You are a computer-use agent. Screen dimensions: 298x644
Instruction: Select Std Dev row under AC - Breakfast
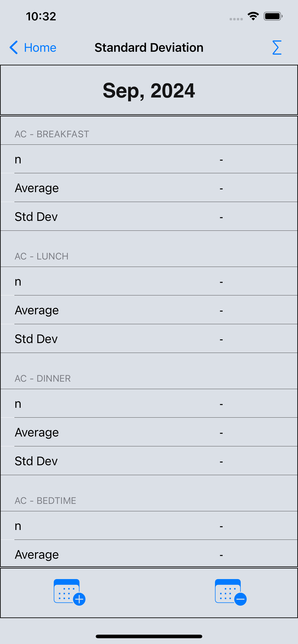pyautogui.click(x=149, y=217)
